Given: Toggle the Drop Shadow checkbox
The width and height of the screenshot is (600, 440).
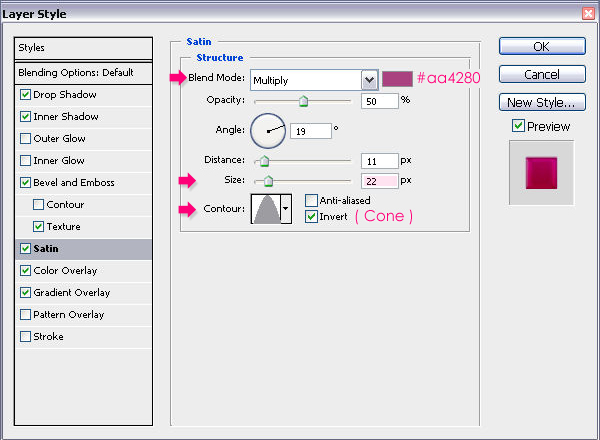Looking at the screenshot, I should (25, 95).
